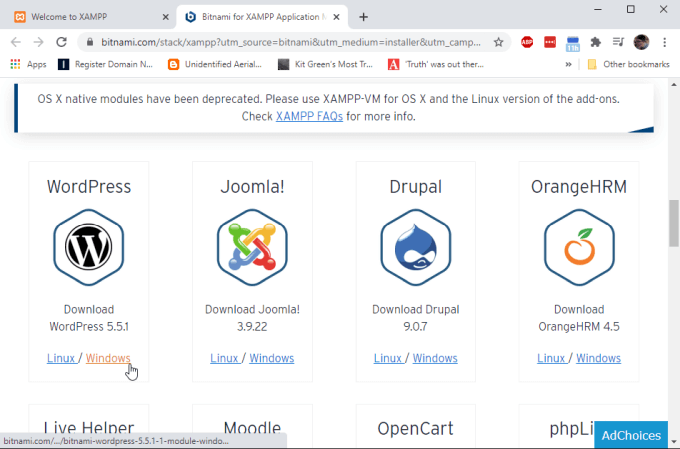680x449 pixels.
Task: Download OrangeHRM for Linux
Action: pos(552,358)
